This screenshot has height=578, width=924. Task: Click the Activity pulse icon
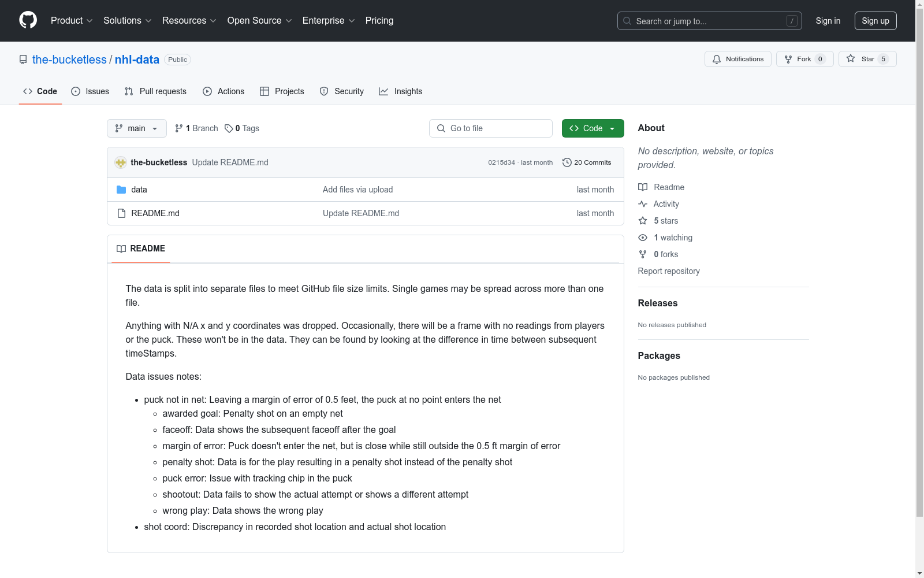point(643,204)
